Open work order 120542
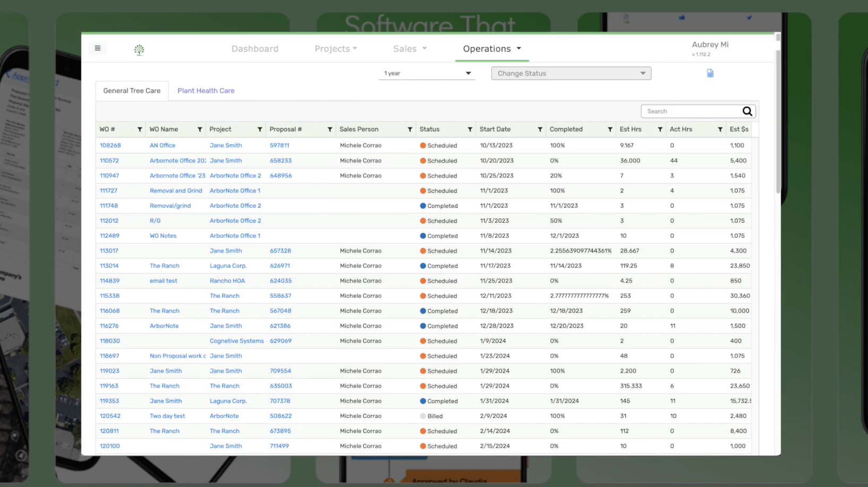This screenshot has width=868, height=487. [110, 416]
